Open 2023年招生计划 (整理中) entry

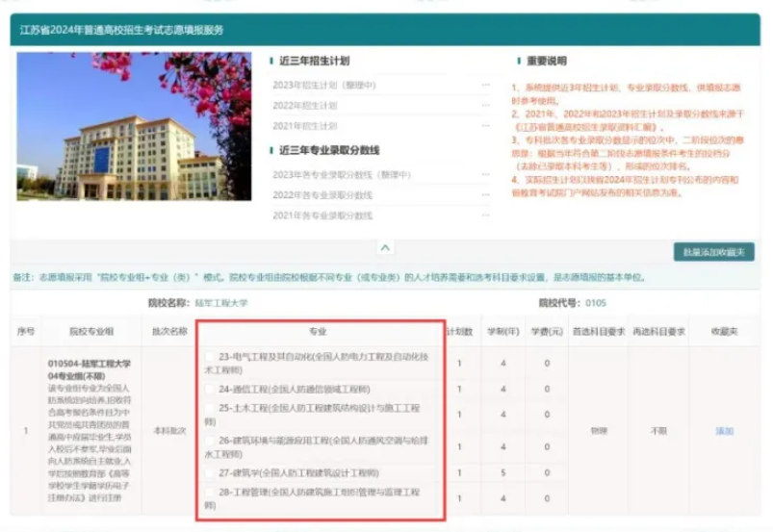click(324, 86)
